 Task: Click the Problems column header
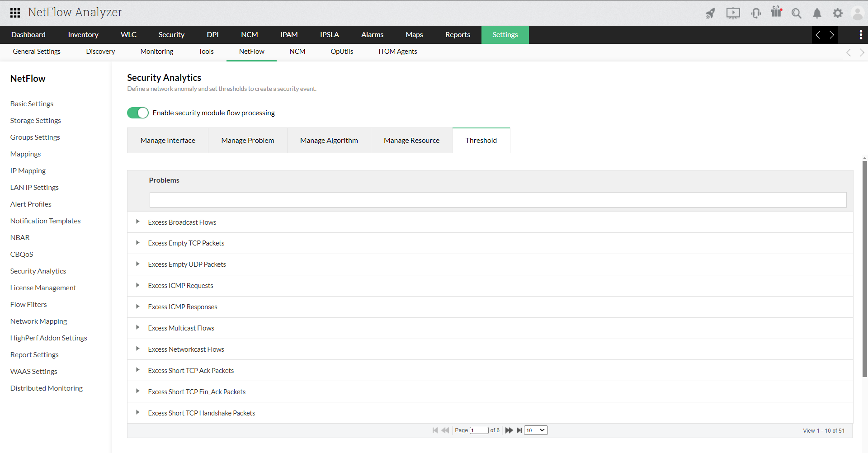164,180
